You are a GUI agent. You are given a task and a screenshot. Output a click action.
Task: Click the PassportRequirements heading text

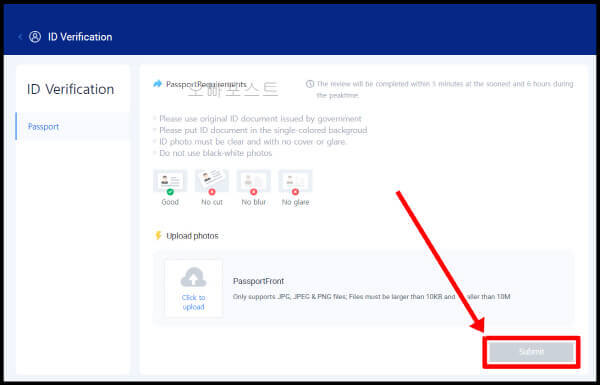206,84
